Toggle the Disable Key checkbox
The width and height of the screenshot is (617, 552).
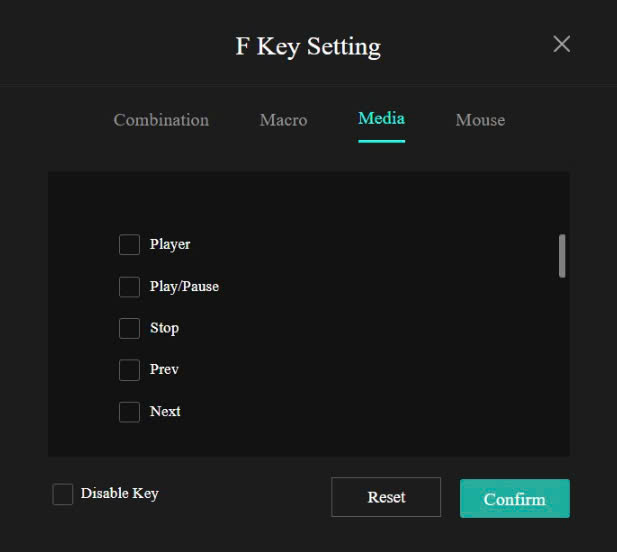click(x=63, y=494)
